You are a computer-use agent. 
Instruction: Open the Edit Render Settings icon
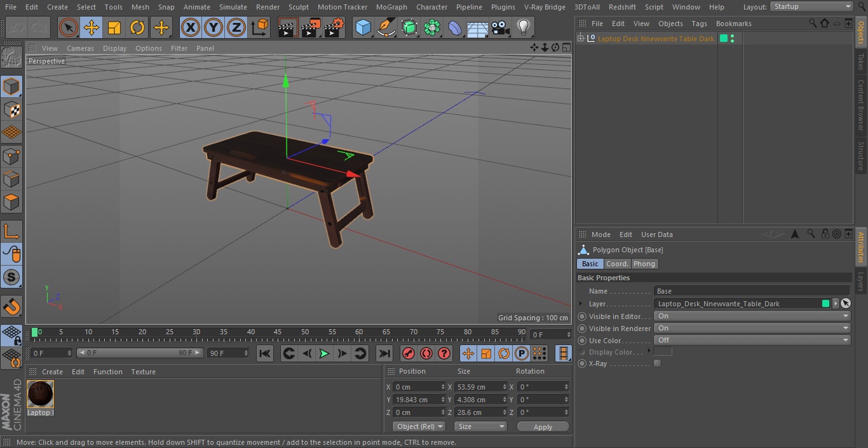pos(334,27)
